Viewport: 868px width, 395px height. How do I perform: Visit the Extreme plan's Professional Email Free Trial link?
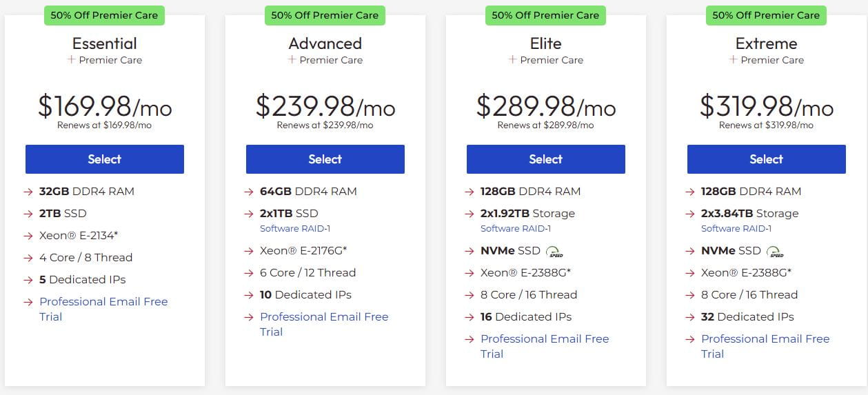[x=765, y=339]
